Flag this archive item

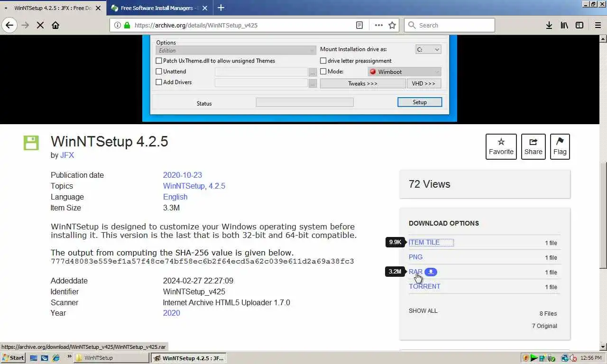[560, 146]
